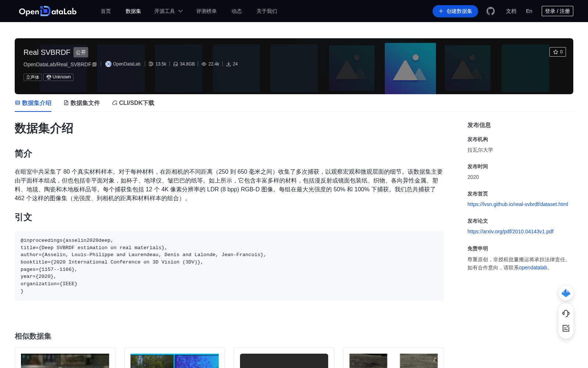Click the 登录 / 注册 button
This screenshot has height=368, width=588.
[557, 11]
